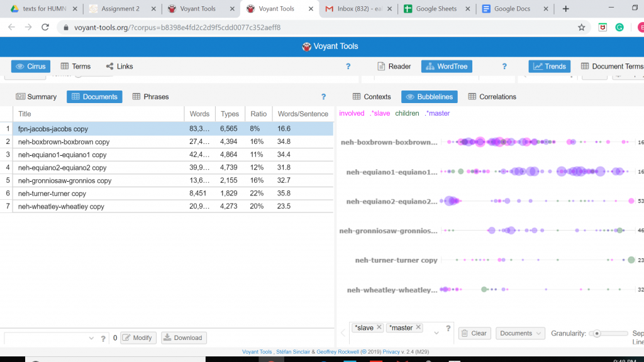Screen dimensions: 644x362
Task: Reload the Voyant Tools page
Action: (45, 28)
